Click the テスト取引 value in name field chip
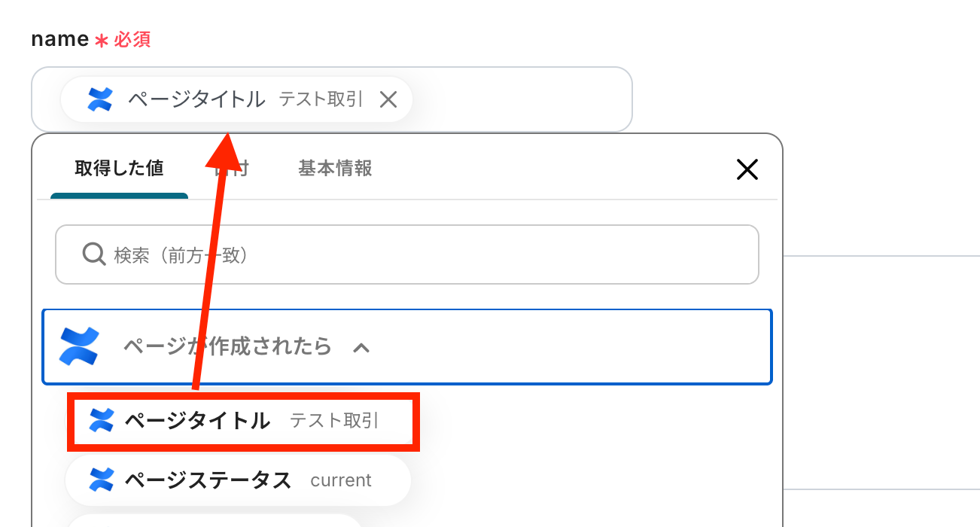 (321, 99)
